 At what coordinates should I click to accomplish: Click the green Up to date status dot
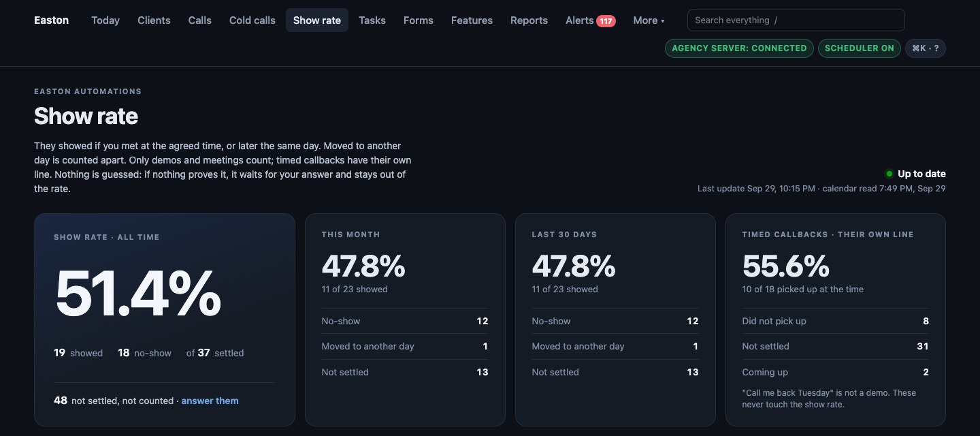pos(889,174)
